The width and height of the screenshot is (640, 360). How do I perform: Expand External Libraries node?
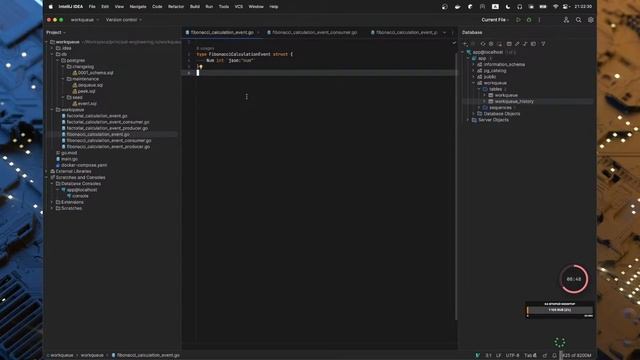coord(47,171)
